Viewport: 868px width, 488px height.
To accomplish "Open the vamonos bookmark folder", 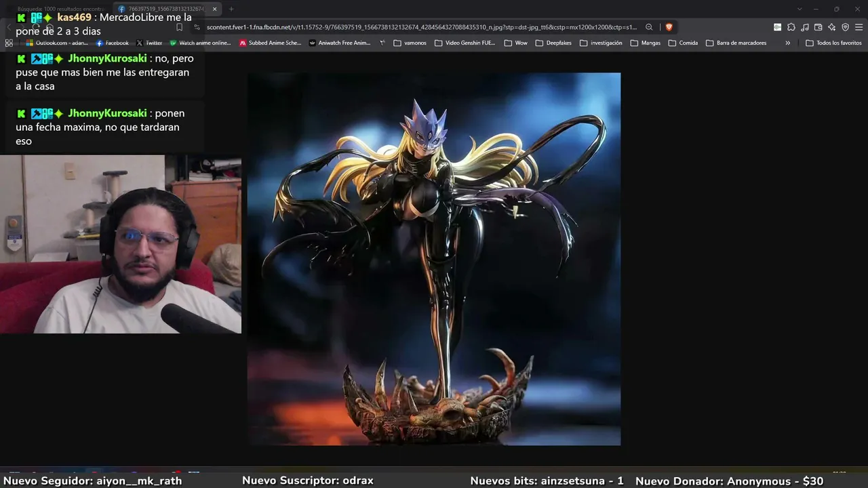I will [410, 43].
